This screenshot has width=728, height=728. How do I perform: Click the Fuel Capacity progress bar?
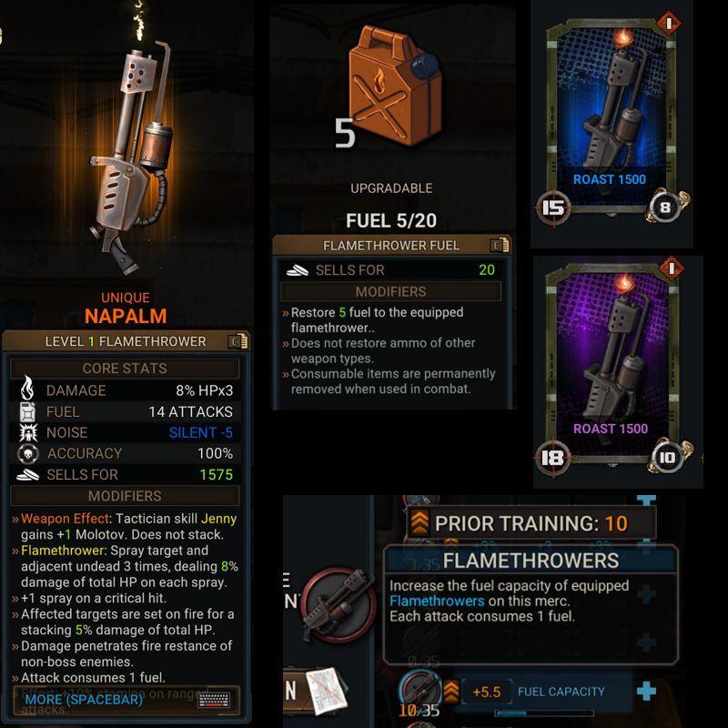click(x=543, y=713)
